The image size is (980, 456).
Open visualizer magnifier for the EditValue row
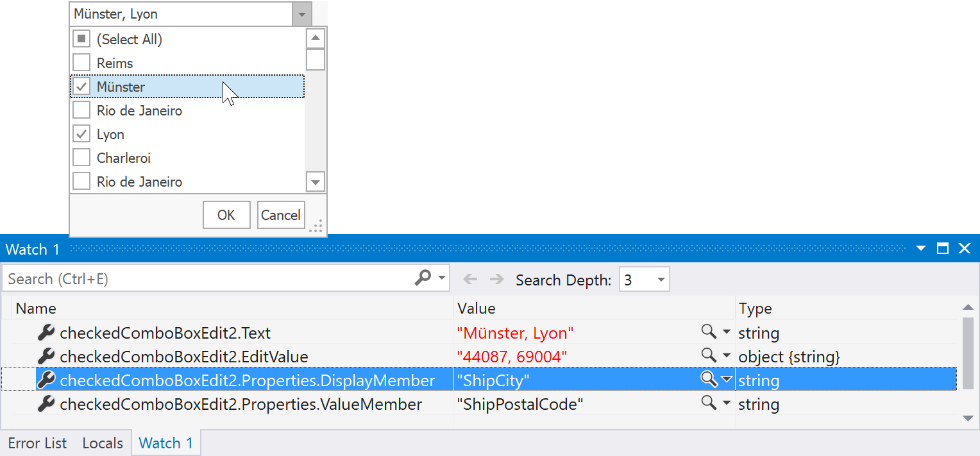tap(708, 356)
